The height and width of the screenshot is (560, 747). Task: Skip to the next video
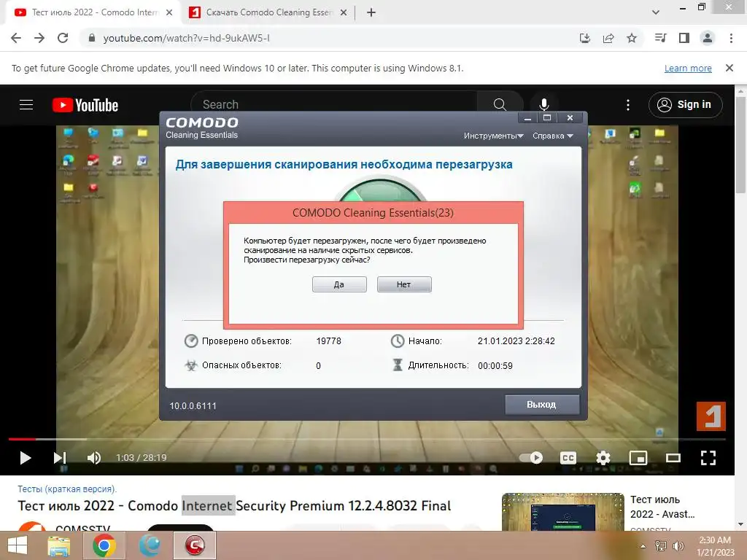[60, 458]
